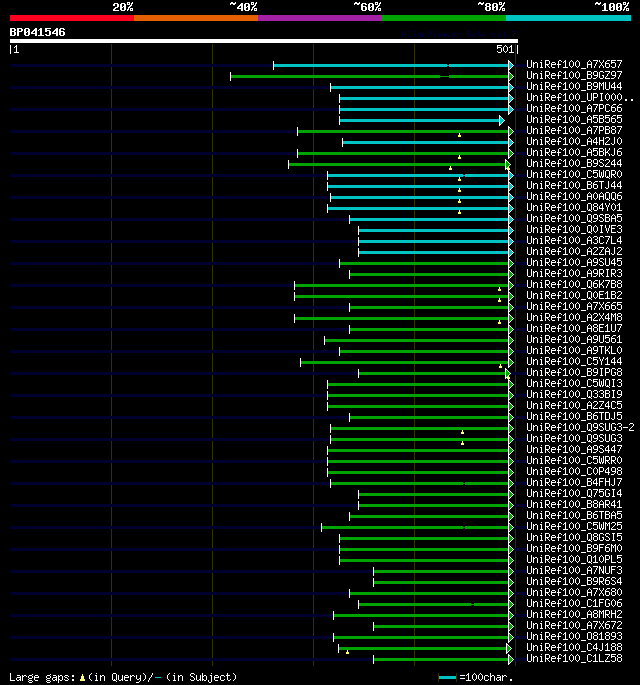The height and width of the screenshot is (685, 640).
Task: Open the UniRef100_A7PB87 entry
Action: click(574, 130)
